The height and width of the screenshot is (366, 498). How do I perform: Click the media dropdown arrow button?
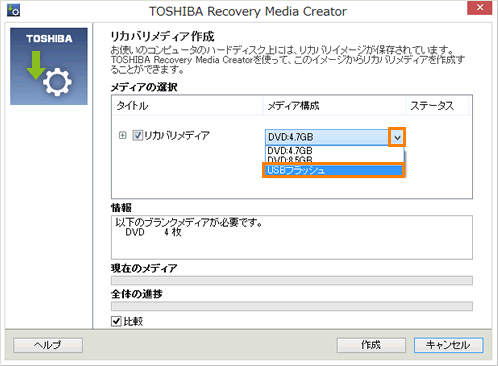click(x=397, y=137)
